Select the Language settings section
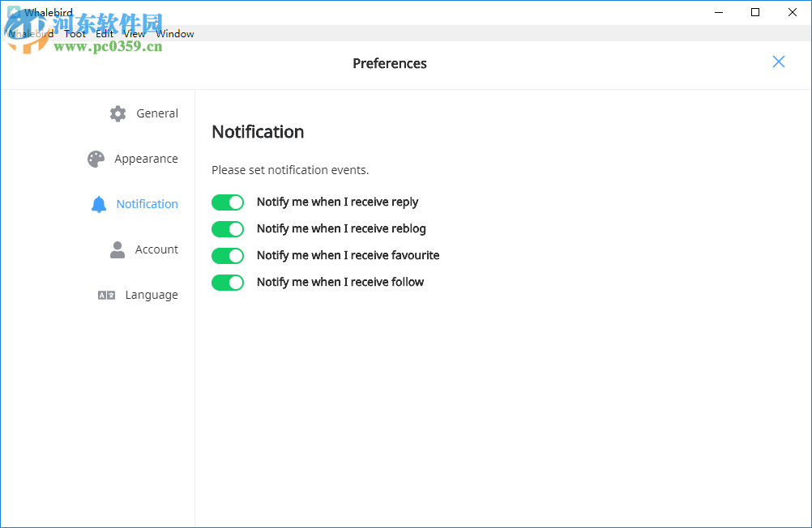 point(152,295)
